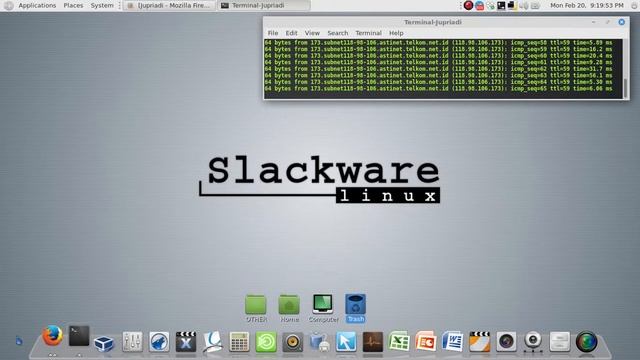Click the paint bucket and printer icon

320,342
